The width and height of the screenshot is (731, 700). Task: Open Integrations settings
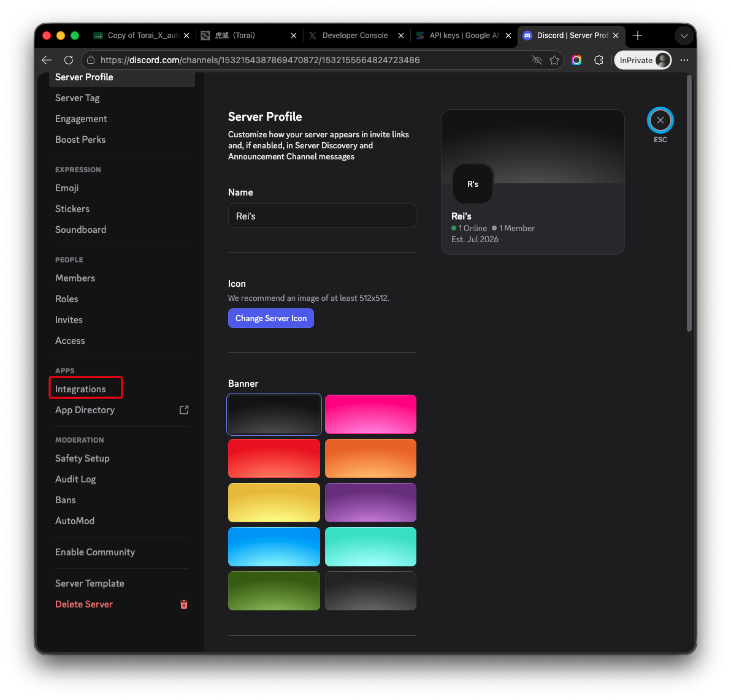point(121,389)
